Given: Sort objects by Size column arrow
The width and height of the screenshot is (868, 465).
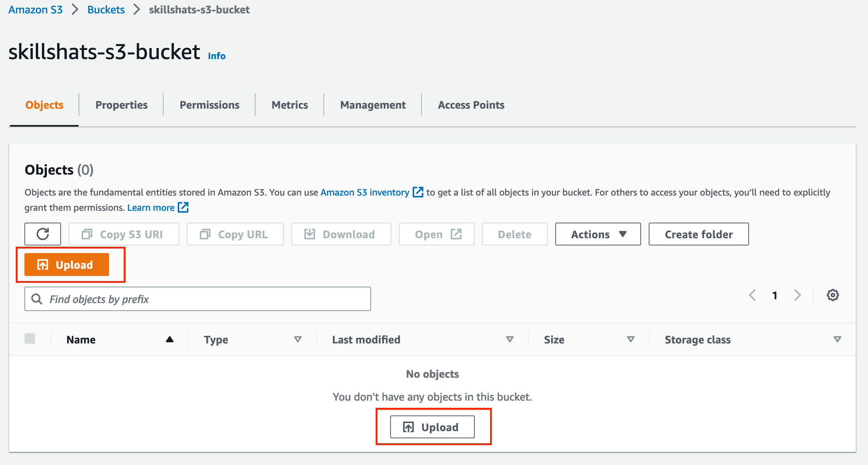Looking at the screenshot, I should point(631,339).
